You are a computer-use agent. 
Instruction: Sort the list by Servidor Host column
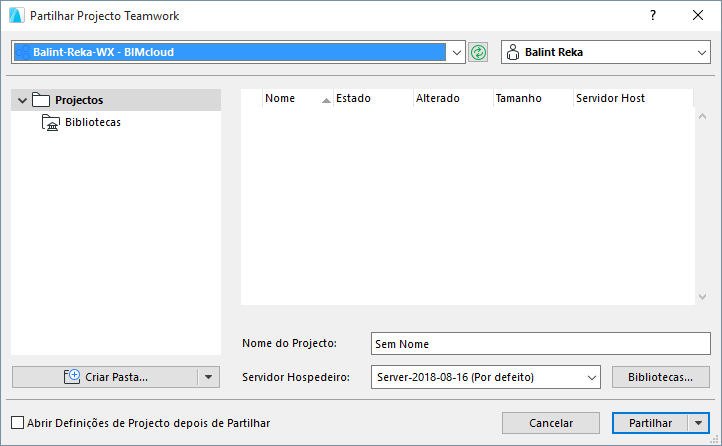633,98
